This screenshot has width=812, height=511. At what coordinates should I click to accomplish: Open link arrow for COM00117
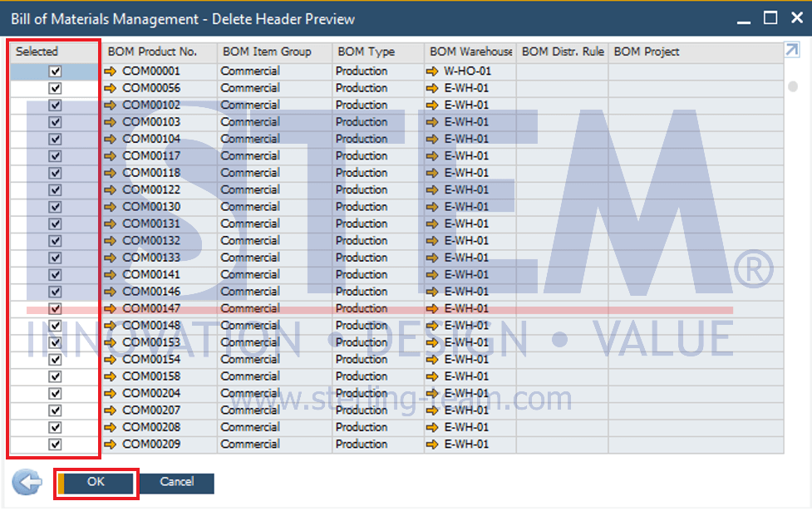111,156
